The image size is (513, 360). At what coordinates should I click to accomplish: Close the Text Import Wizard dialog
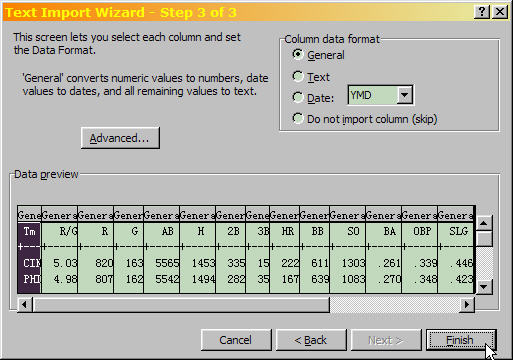coord(500,12)
